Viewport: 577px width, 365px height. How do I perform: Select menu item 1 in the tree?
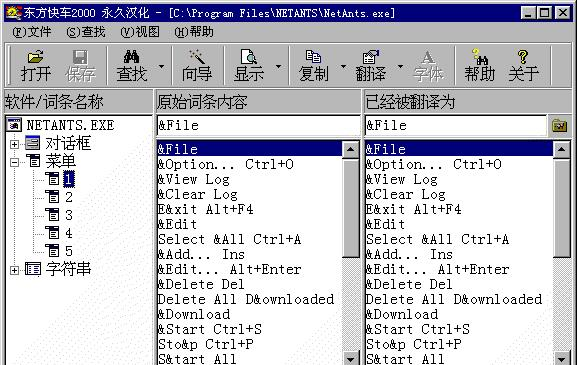[68, 179]
